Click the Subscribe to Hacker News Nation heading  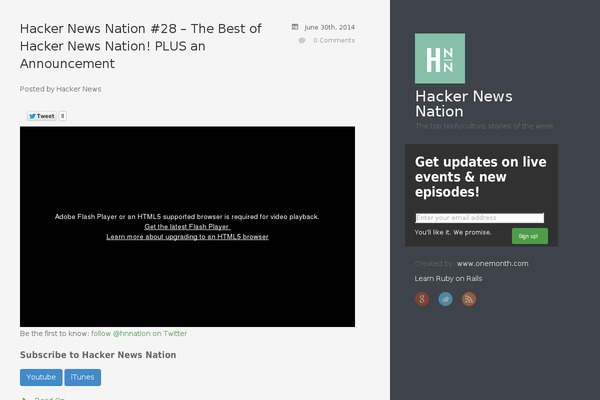click(x=98, y=355)
